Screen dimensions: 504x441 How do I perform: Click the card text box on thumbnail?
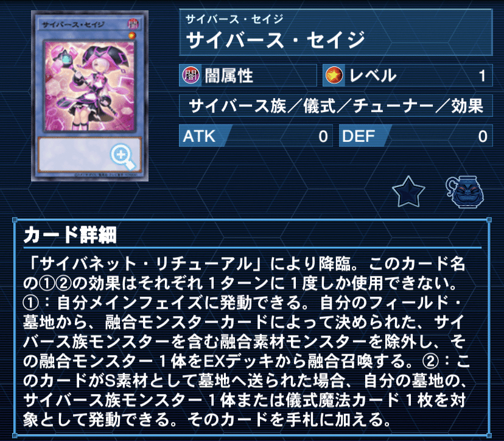click(89, 155)
